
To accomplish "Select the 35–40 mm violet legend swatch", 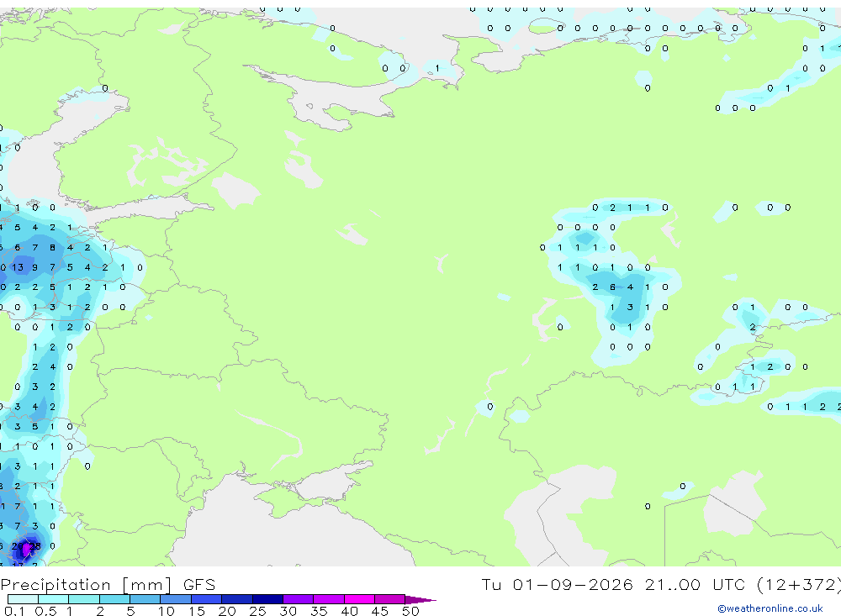I will [328, 599].
